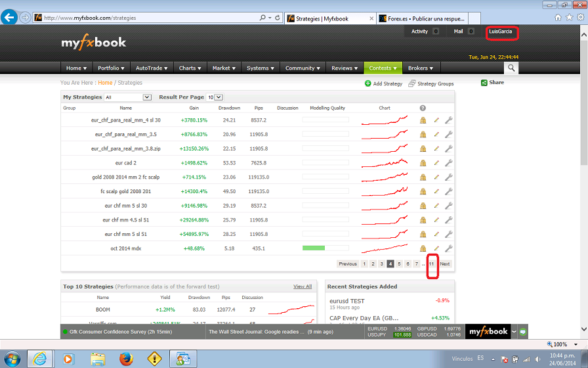This screenshot has height=368, width=588.
Task: Expand the Result Per Page dropdown
Action: point(215,97)
